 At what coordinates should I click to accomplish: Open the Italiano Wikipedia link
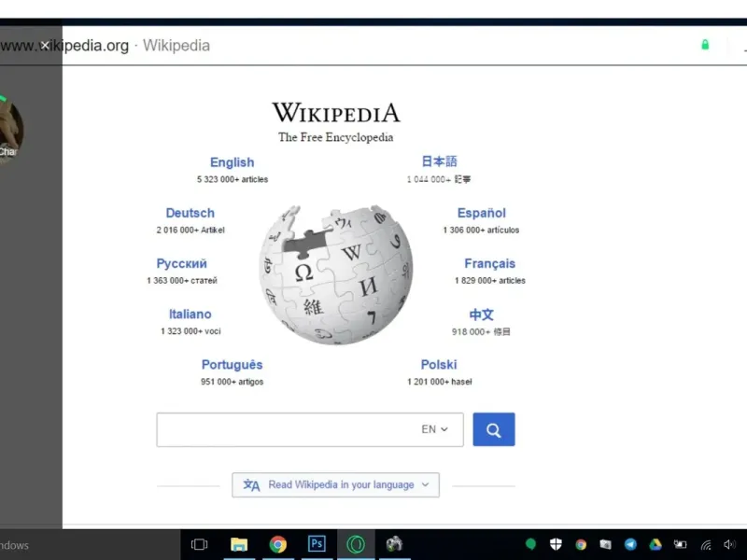[x=190, y=315]
